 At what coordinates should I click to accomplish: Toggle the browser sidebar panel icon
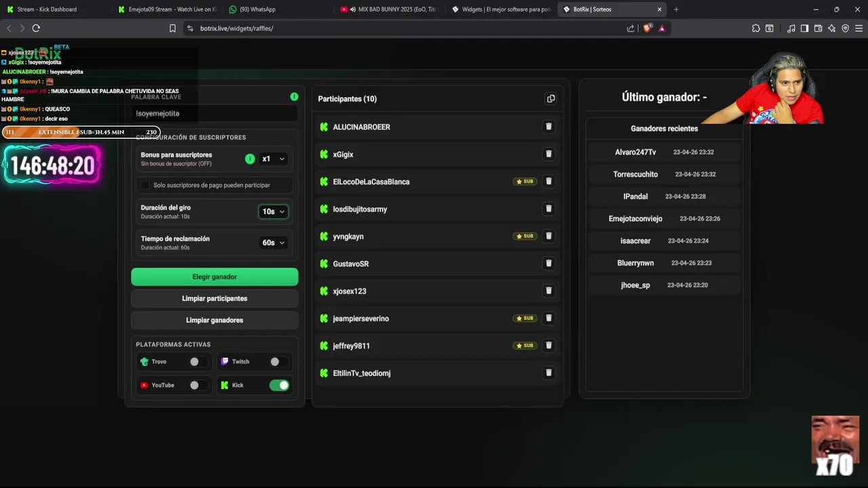[804, 28]
